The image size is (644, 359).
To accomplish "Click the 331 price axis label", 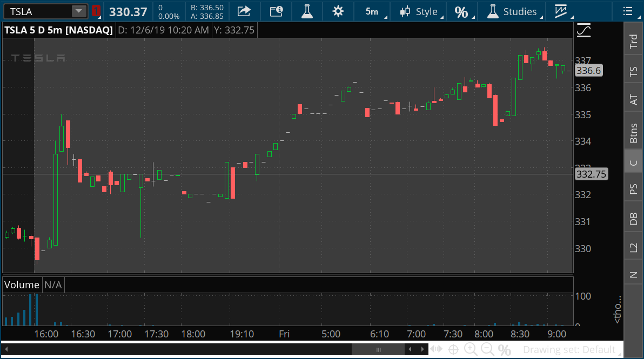I will [x=583, y=222].
